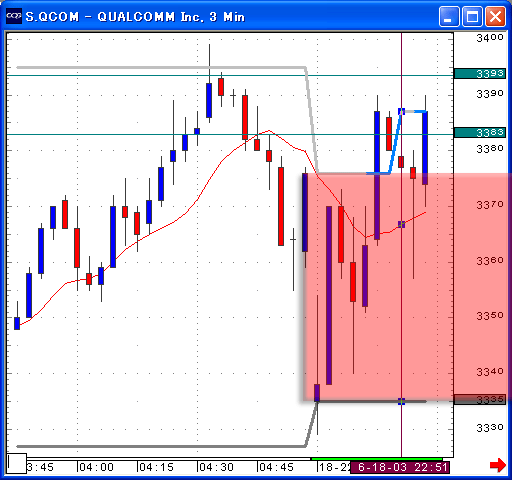Click the CQG logo icon in title bar
The image size is (512, 480).
14,16
